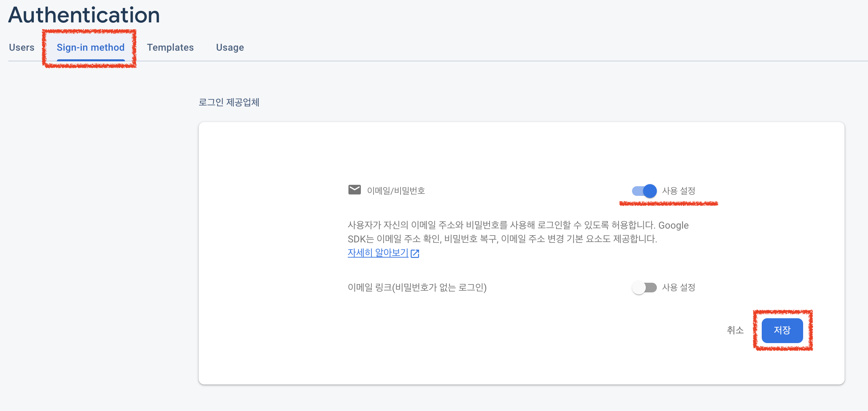The image size is (868, 411).
Task: Go to the Usage tab
Action: coord(230,48)
